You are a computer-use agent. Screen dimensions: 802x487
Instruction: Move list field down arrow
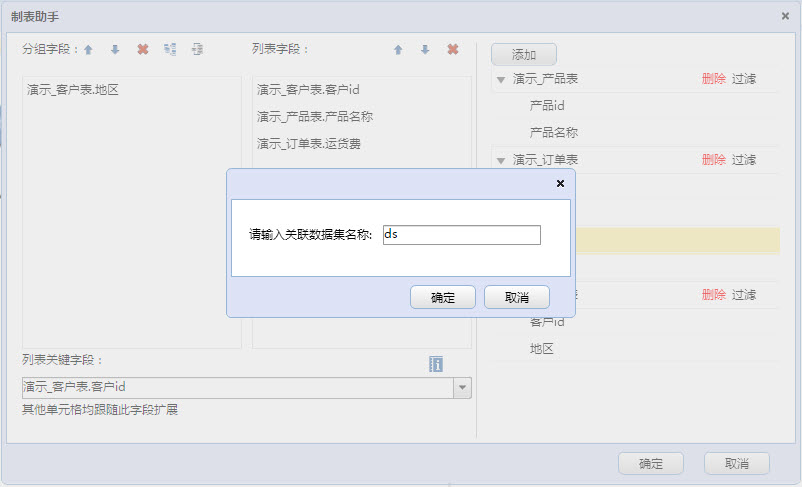point(425,49)
